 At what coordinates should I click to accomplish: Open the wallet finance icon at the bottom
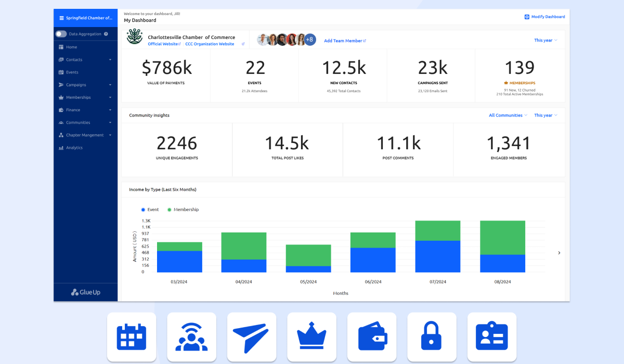372,336
